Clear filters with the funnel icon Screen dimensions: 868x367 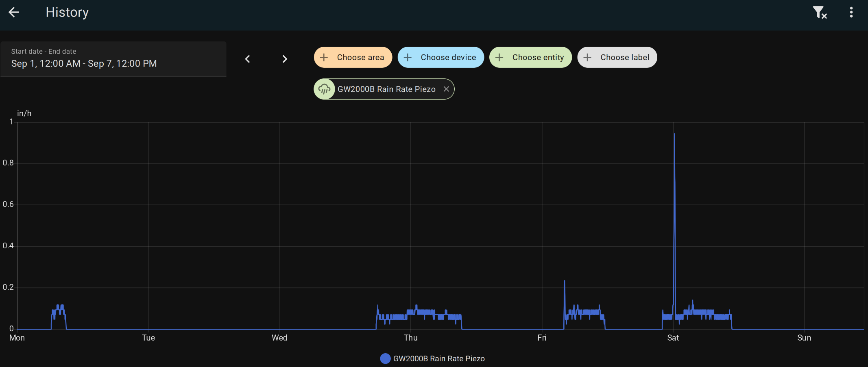point(819,12)
